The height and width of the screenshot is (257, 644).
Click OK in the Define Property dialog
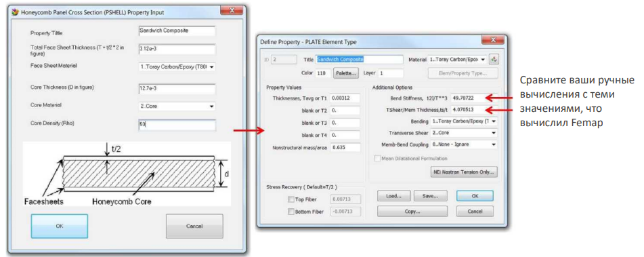point(475,196)
